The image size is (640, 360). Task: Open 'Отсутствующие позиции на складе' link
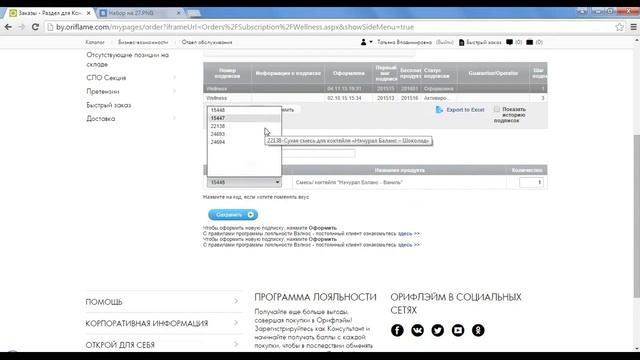127,60
